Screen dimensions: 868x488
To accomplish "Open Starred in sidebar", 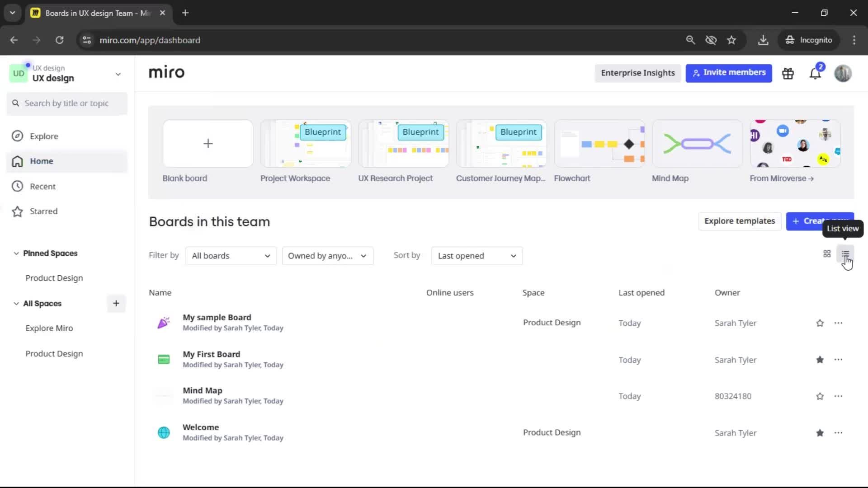I will 67,211.
